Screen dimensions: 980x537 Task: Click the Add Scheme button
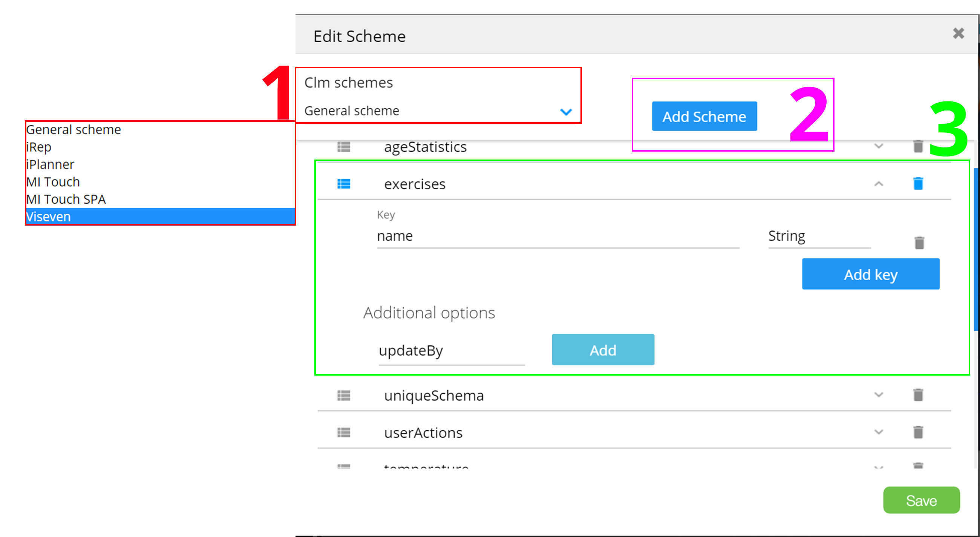(704, 117)
